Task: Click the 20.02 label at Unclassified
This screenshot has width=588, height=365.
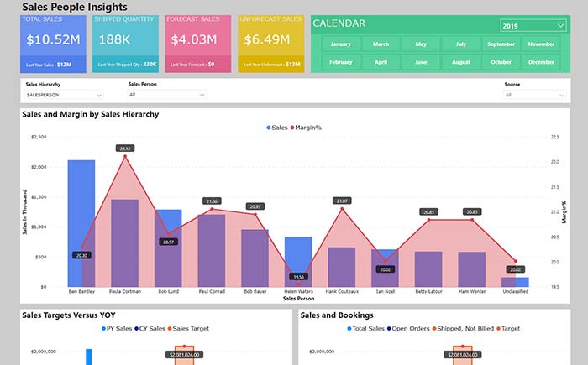Action: point(515,269)
